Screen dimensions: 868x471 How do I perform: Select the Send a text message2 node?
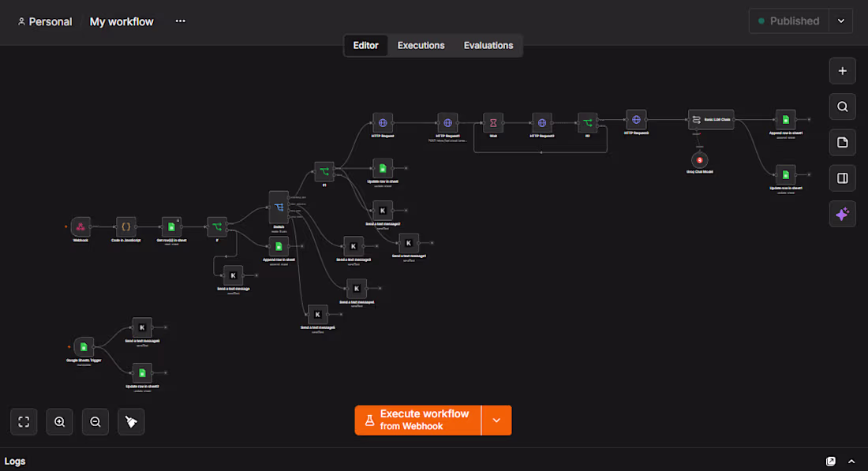pos(383,211)
